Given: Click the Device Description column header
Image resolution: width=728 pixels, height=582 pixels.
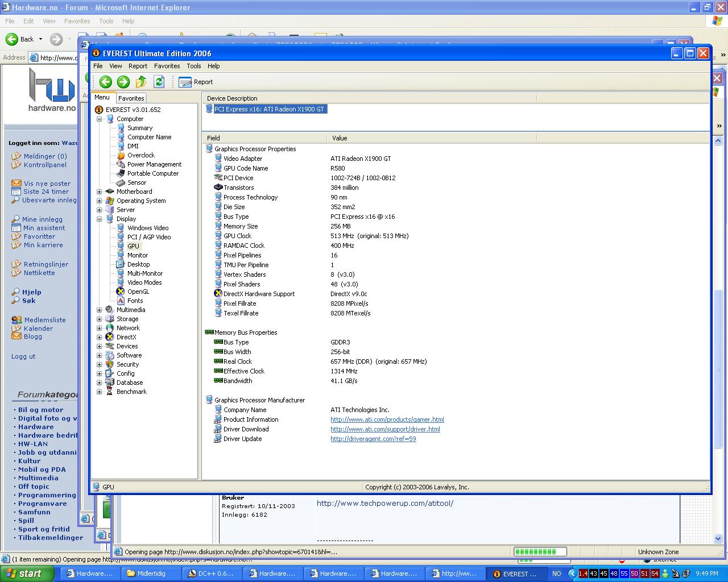Looking at the screenshot, I should [x=370, y=98].
